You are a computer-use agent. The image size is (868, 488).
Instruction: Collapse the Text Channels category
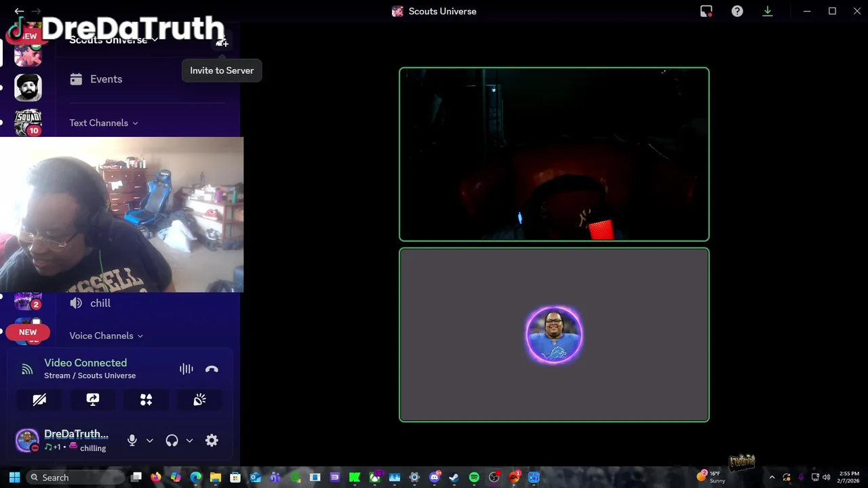pos(104,123)
